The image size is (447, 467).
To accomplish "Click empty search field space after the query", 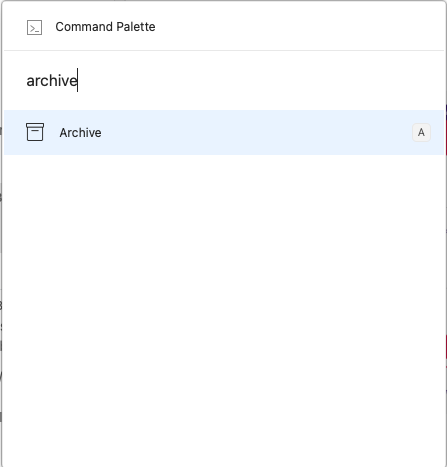I will (260, 81).
